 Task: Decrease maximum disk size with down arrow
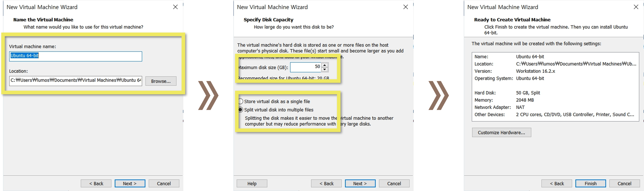coord(325,69)
